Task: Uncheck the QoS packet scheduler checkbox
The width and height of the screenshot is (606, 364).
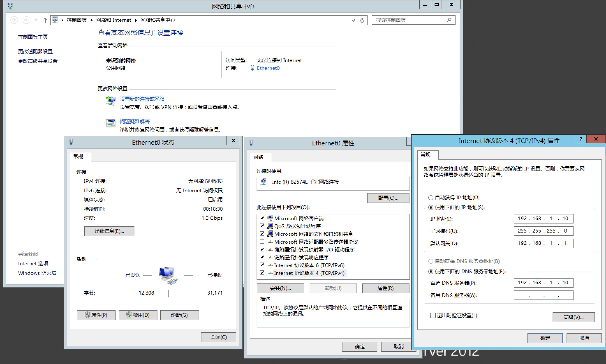Action: point(262,226)
